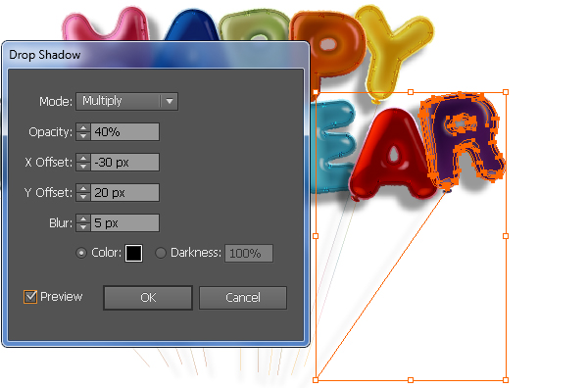The width and height of the screenshot is (588, 388).
Task: Select the Color radio button
Action: (81, 253)
